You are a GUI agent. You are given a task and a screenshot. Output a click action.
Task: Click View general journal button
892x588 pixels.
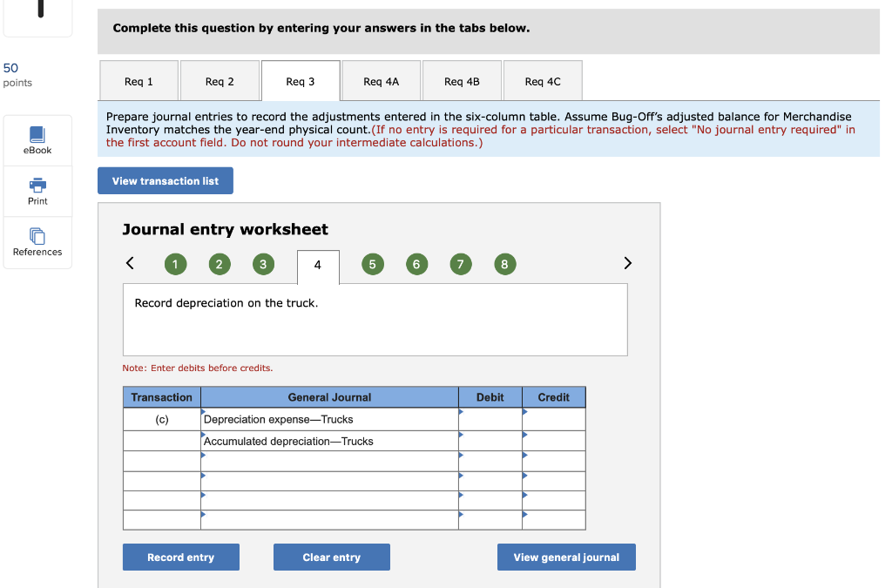pyautogui.click(x=566, y=558)
